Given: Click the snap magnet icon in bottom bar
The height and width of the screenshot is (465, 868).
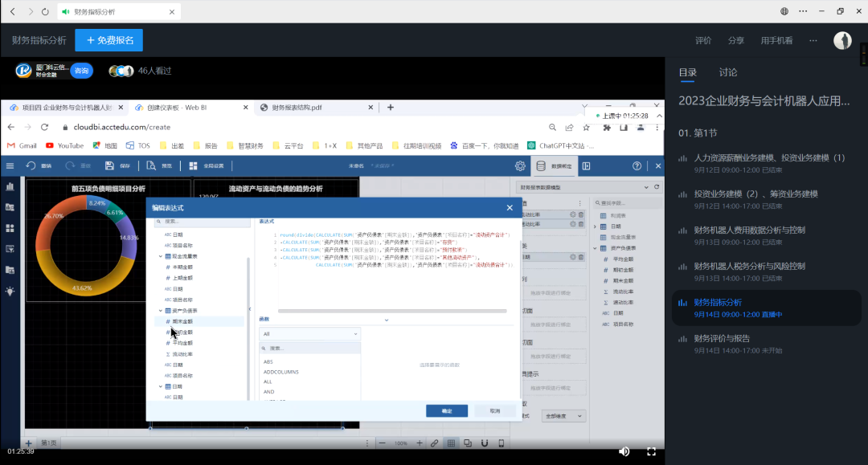Looking at the screenshot, I should pyautogui.click(x=485, y=443).
